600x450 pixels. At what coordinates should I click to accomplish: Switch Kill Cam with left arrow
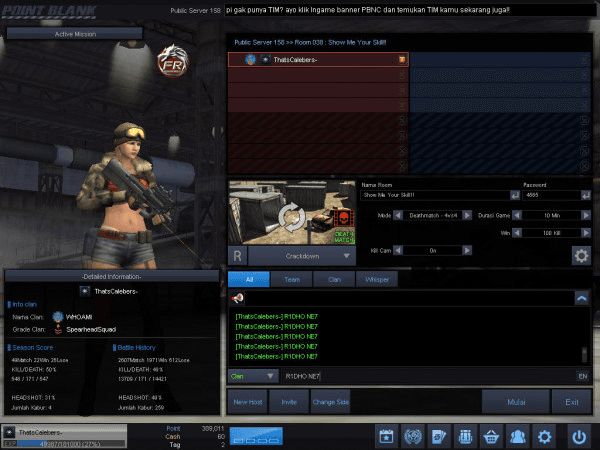pos(398,250)
